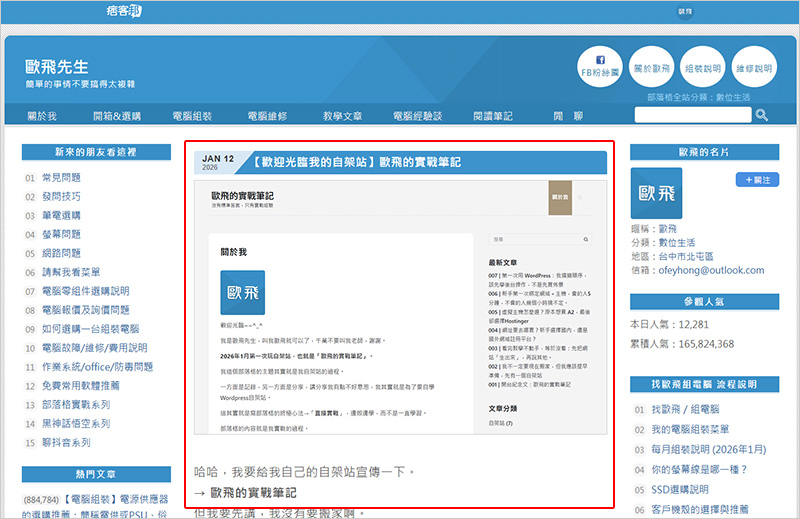800x519 pixels.
Task: Open the 電腦組裝 navigation menu
Action: coord(192,116)
